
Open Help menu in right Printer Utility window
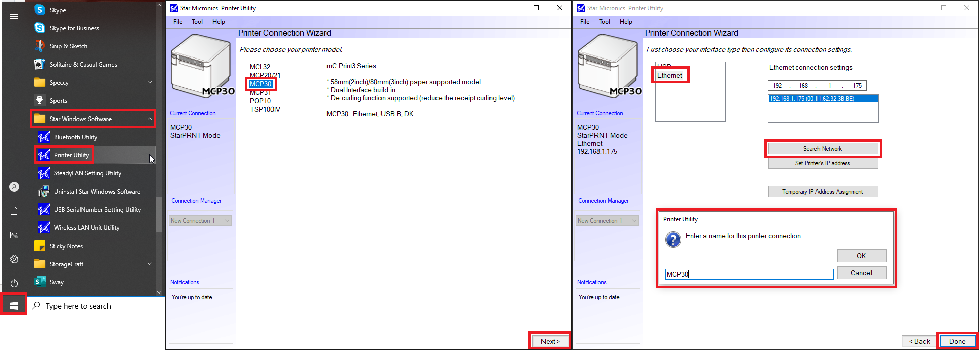tap(626, 22)
